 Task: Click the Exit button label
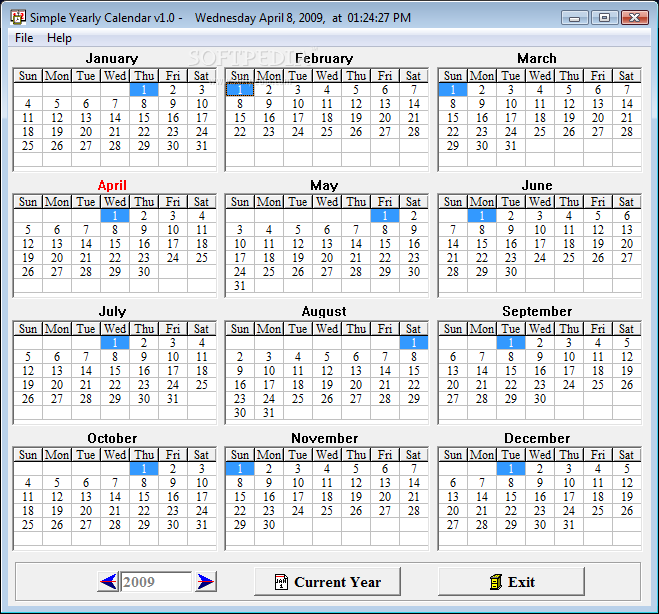[521, 582]
